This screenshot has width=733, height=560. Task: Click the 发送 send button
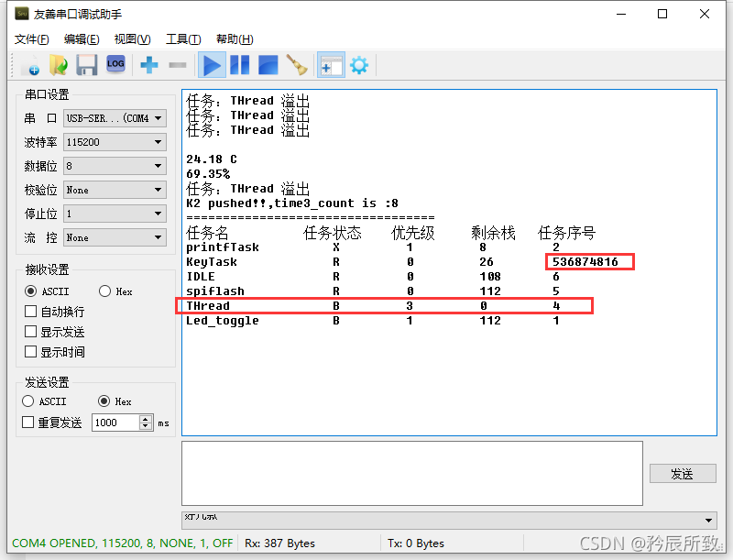(683, 474)
